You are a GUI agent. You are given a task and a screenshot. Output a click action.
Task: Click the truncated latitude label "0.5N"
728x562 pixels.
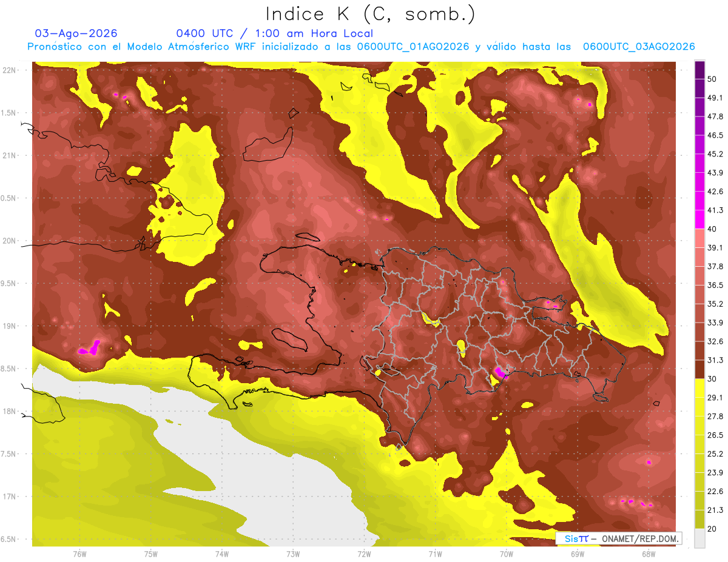(9, 198)
